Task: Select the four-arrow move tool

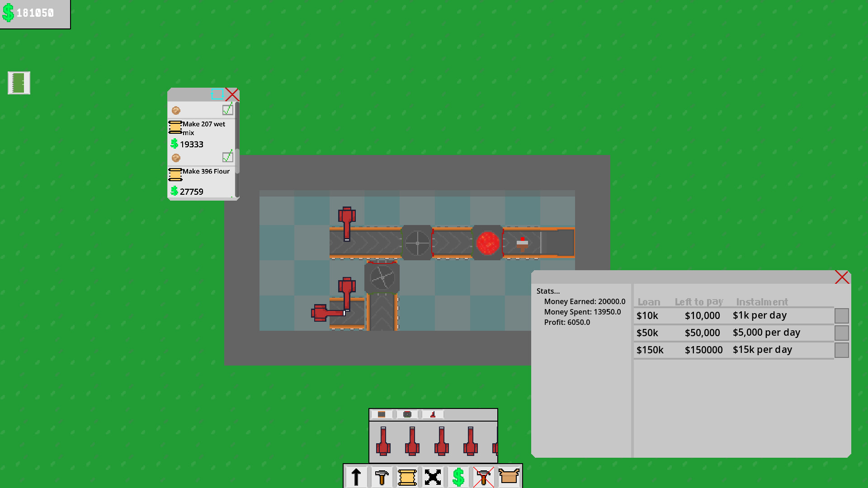Action: (x=433, y=476)
